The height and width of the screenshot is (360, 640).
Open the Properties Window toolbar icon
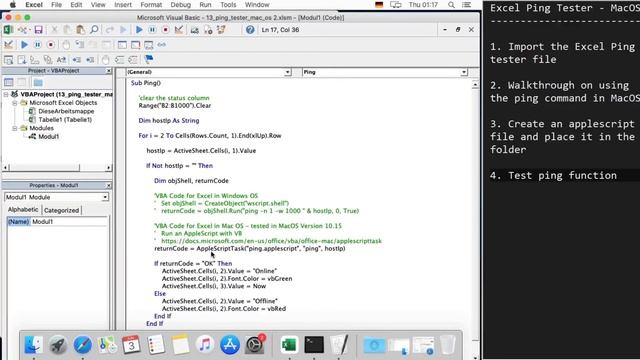[208, 30]
